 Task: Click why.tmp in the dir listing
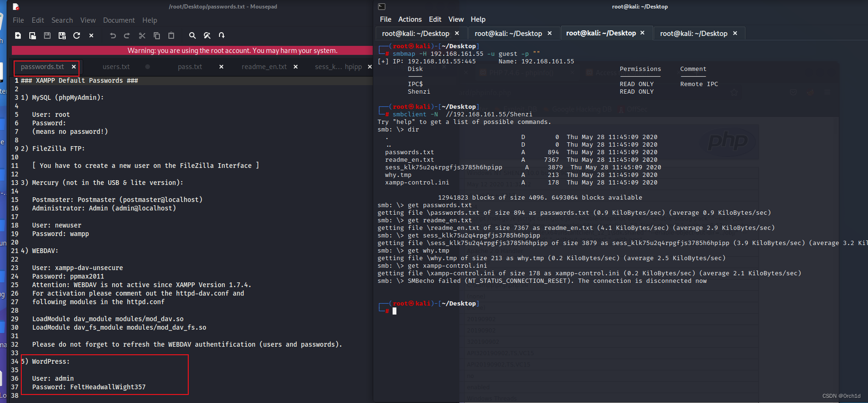point(398,175)
